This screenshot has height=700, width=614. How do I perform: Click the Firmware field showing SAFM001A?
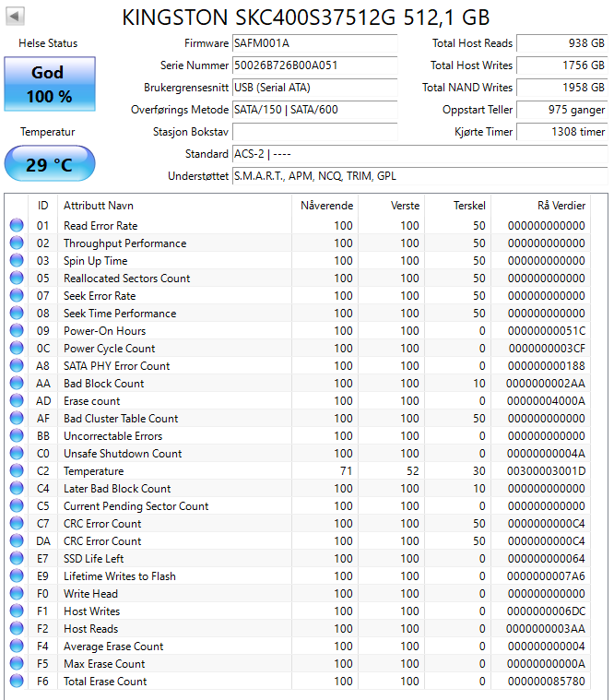click(315, 43)
